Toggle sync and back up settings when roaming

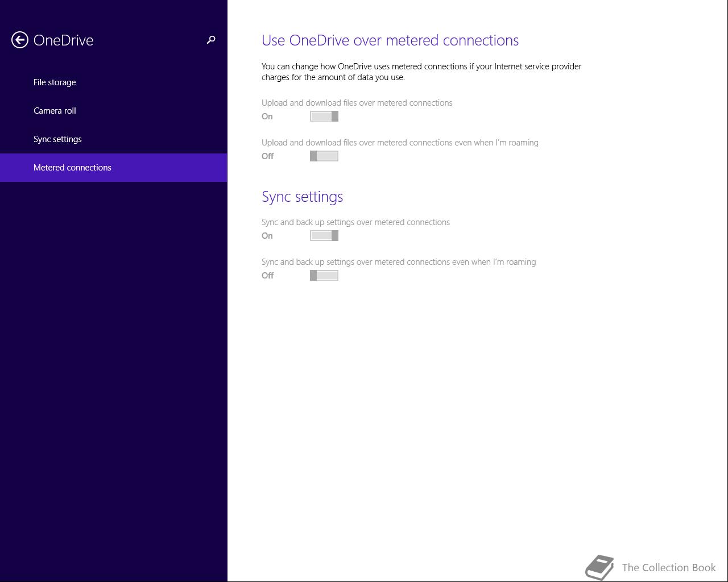pos(324,276)
